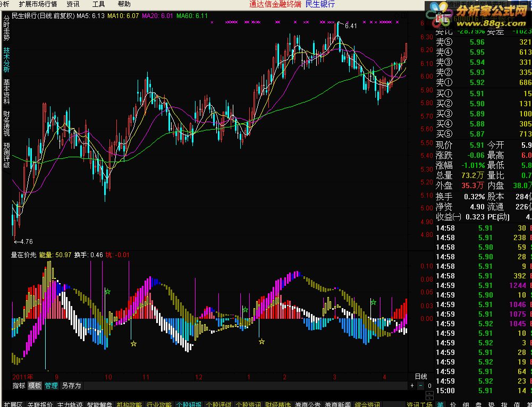Click the 卖⑤ 5.96 order book row
The image size is (532, 407).
[484, 42]
